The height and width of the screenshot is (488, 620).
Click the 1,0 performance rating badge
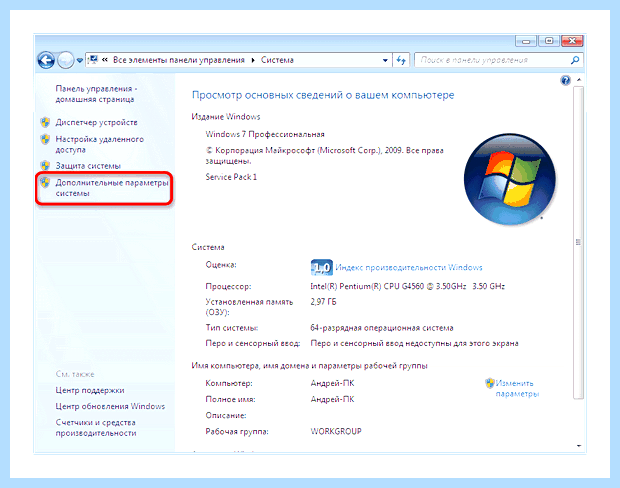click(321, 268)
